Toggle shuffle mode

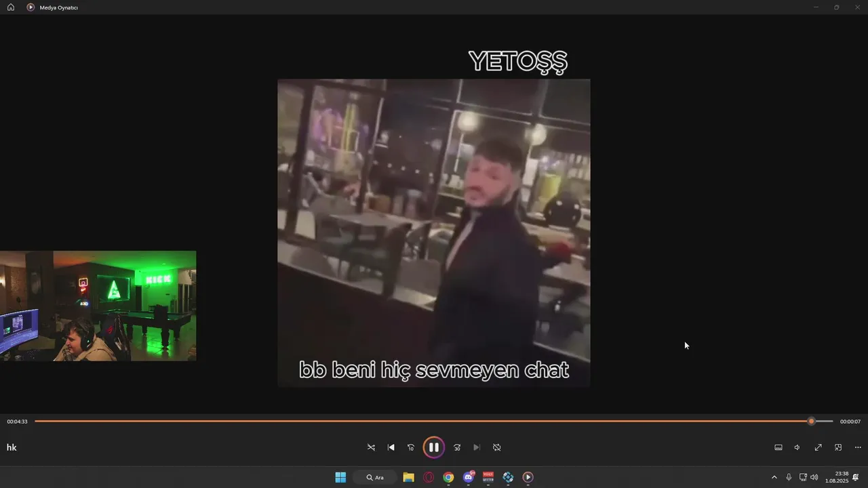pyautogui.click(x=371, y=447)
